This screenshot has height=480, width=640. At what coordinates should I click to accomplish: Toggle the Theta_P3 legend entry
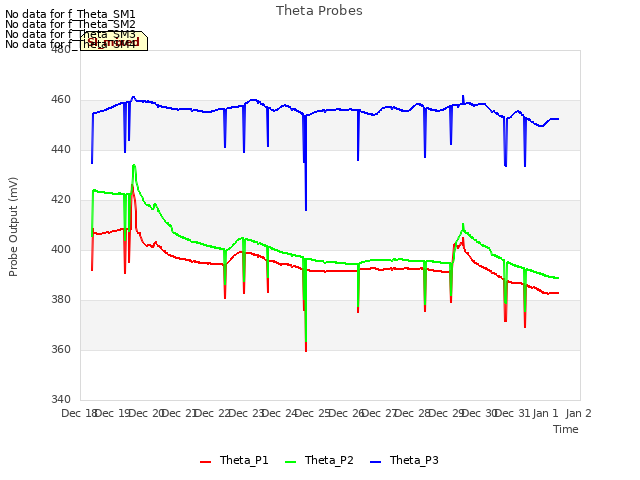click(404, 460)
